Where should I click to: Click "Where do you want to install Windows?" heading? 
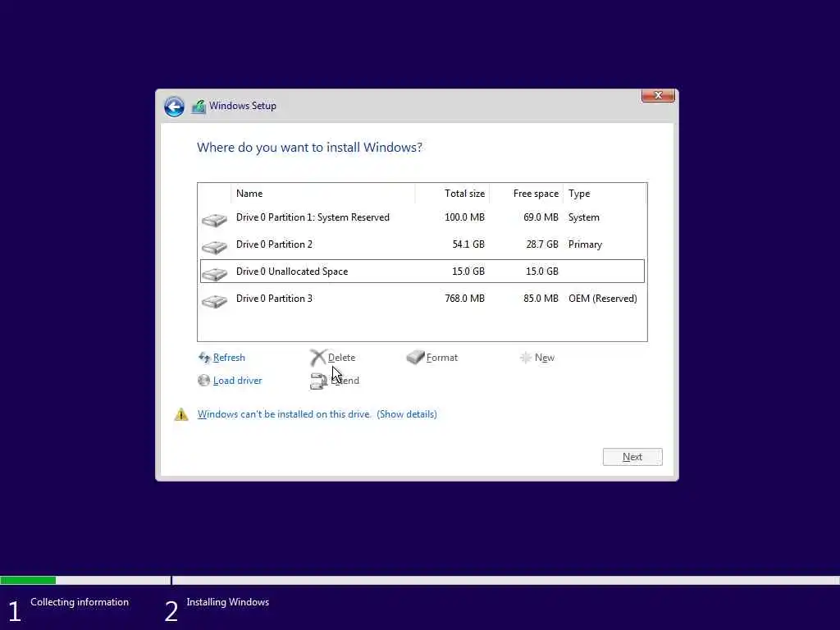coord(309,148)
